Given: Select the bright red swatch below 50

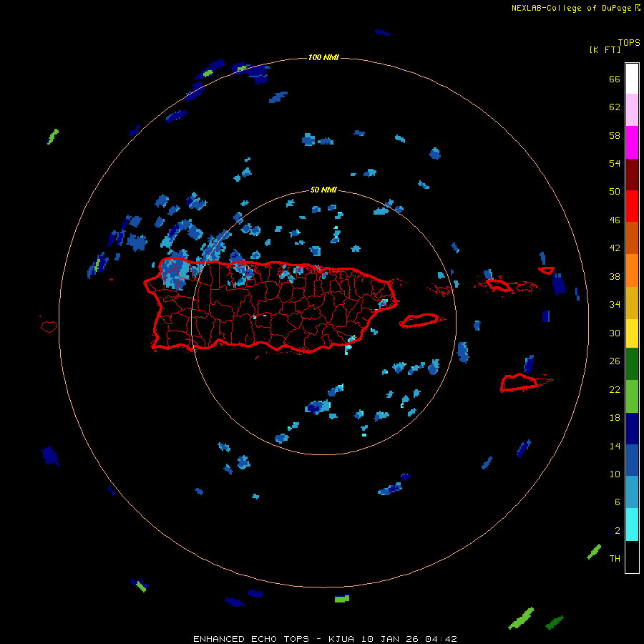Looking at the screenshot, I should click(632, 206).
